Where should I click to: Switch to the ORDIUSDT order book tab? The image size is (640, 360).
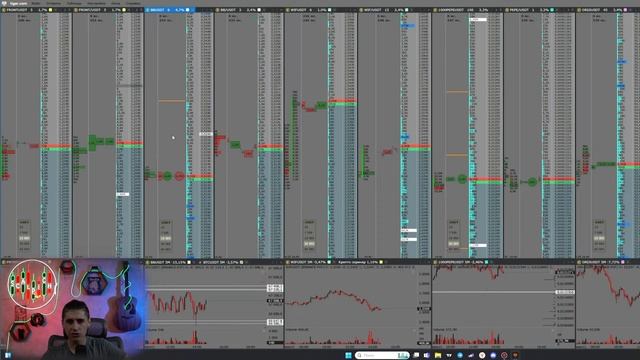coord(602,9)
